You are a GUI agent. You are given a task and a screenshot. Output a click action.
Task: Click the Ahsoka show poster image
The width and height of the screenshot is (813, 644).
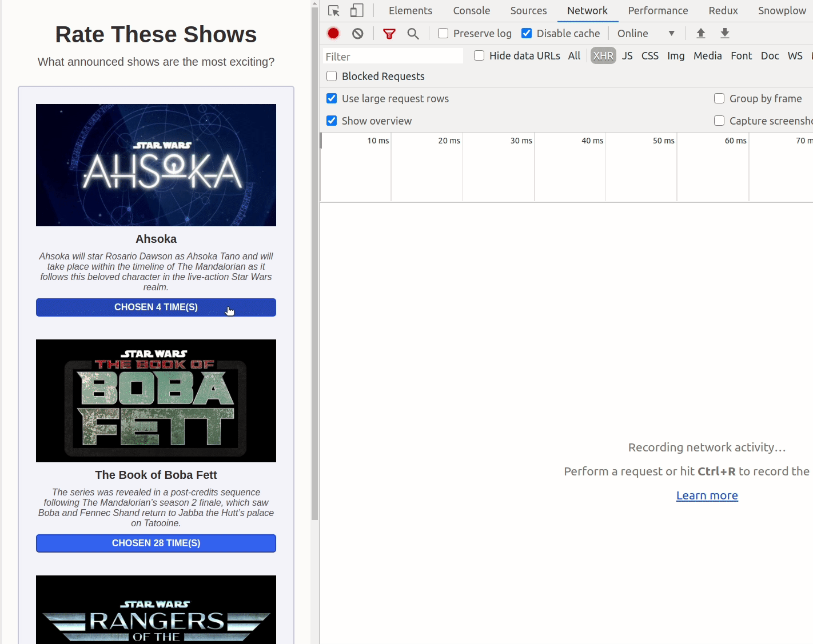pos(156,165)
